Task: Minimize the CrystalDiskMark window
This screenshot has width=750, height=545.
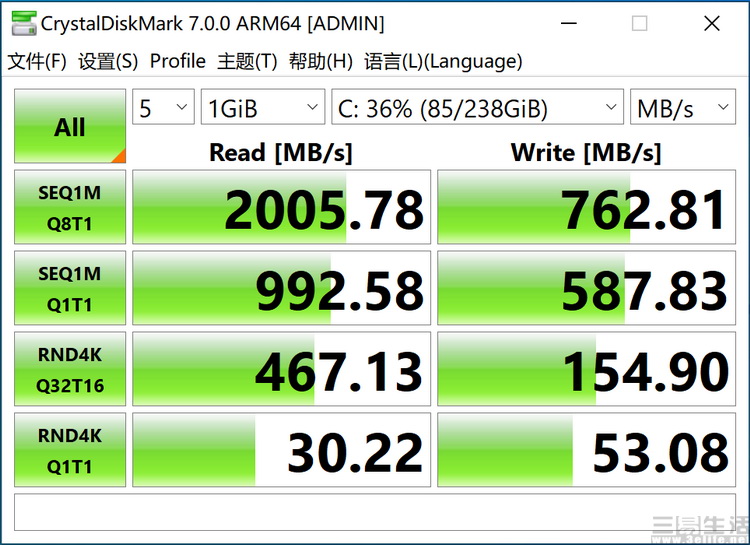Action: coord(569,23)
